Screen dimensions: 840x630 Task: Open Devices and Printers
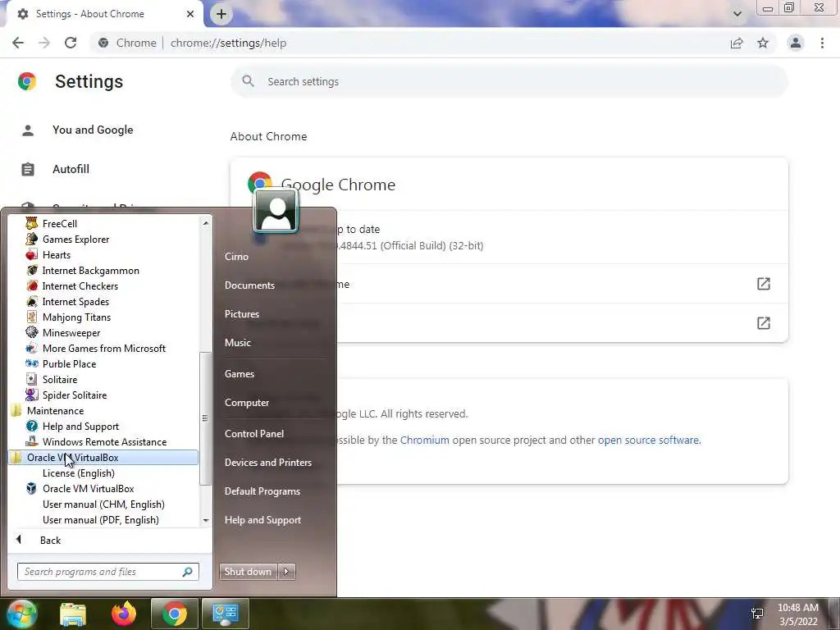point(268,463)
